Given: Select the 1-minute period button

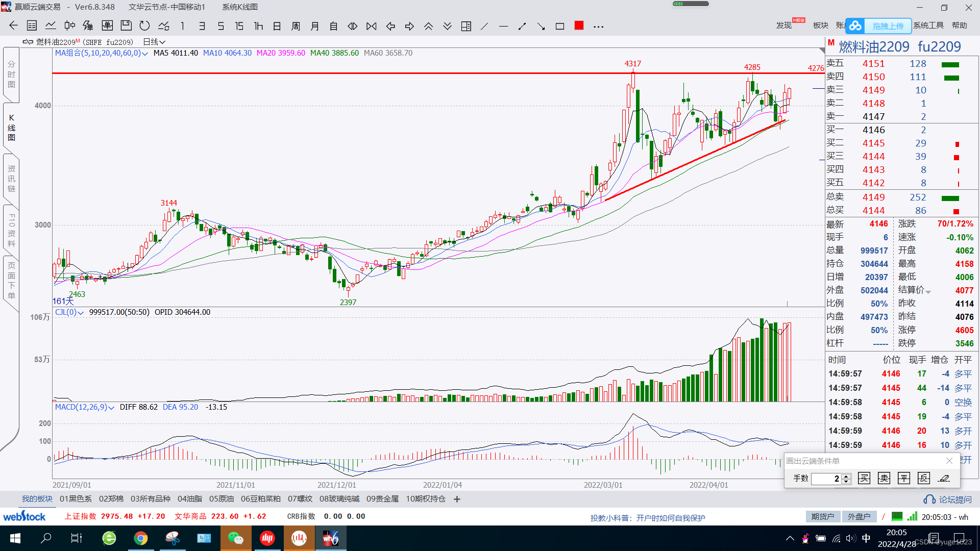Looking at the screenshot, I should coord(182,26).
